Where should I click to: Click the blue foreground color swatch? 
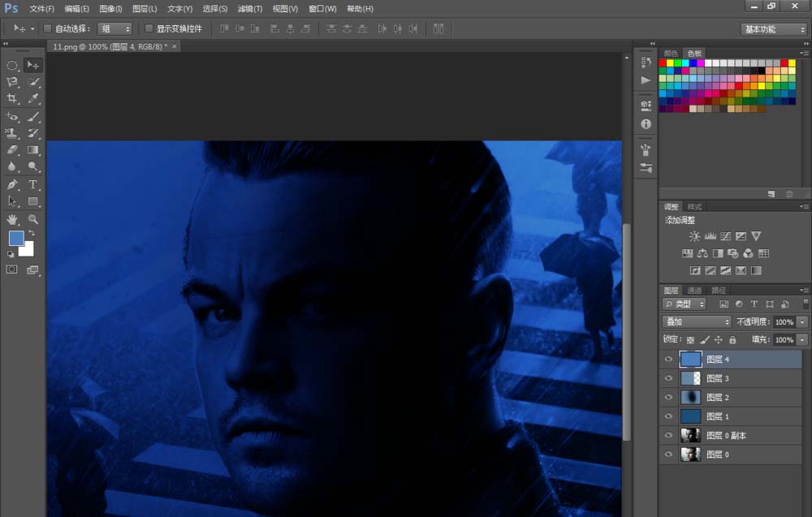(x=16, y=238)
